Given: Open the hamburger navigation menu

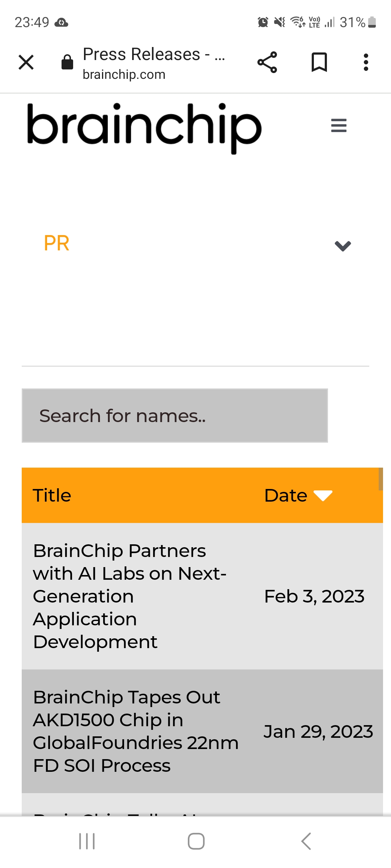Looking at the screenshot, I should 339,125.
